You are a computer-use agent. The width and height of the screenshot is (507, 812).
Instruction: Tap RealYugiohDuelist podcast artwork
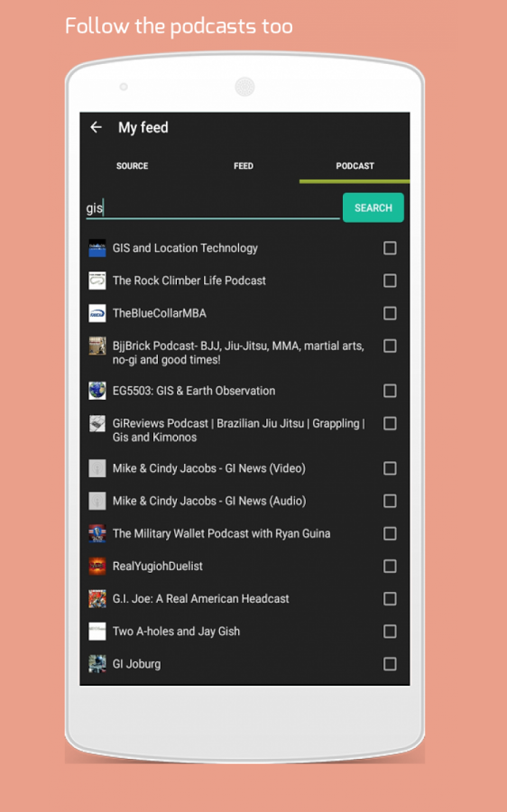(x=97, y=567)
